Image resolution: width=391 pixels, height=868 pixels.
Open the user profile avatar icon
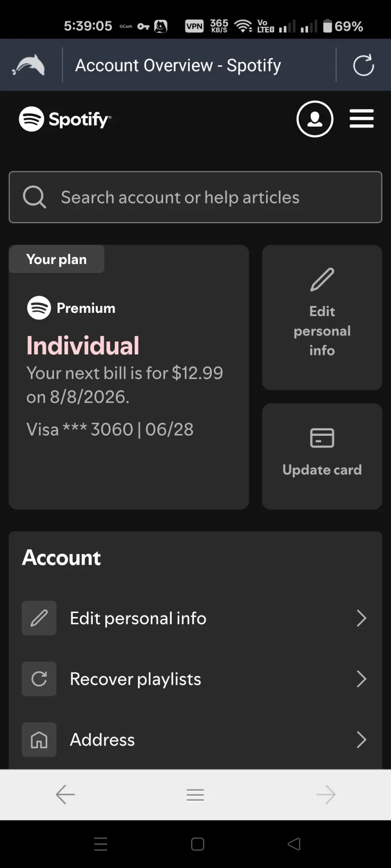pyautogui.click(x=315, y=119)
